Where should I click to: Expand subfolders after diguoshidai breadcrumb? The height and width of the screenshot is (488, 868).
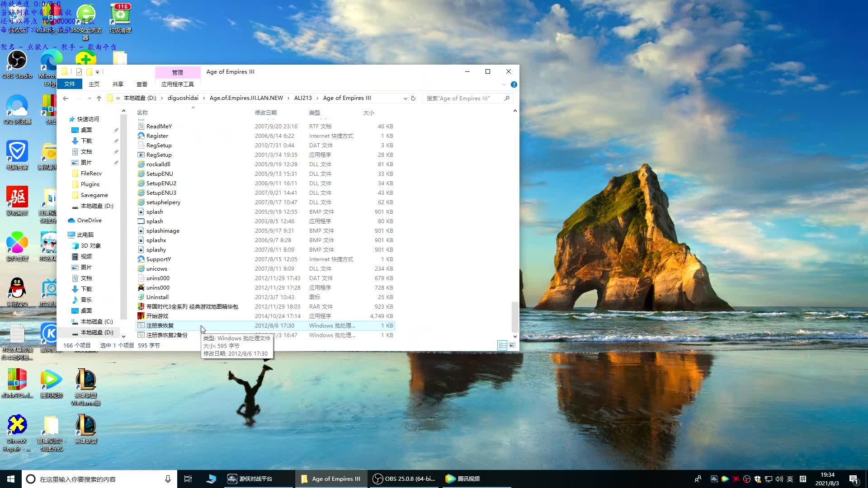pos(204,98)
